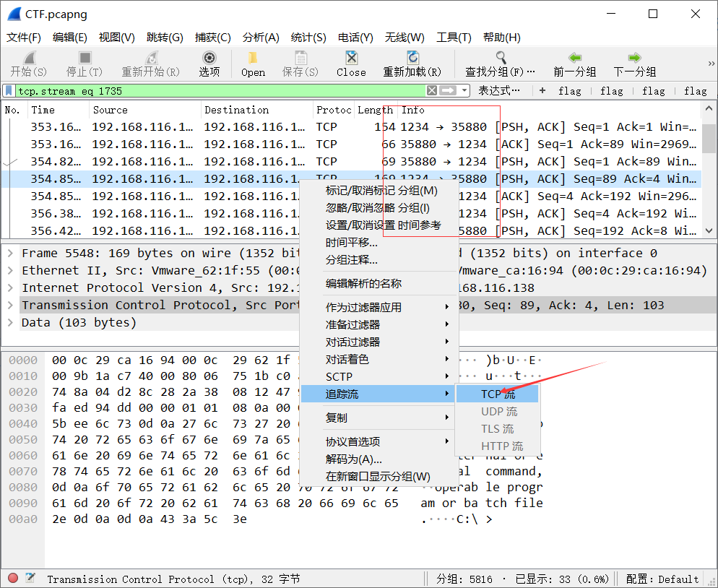718x588 pixels.
Task: Clear the display filter with X button
Action: [431, 91]
